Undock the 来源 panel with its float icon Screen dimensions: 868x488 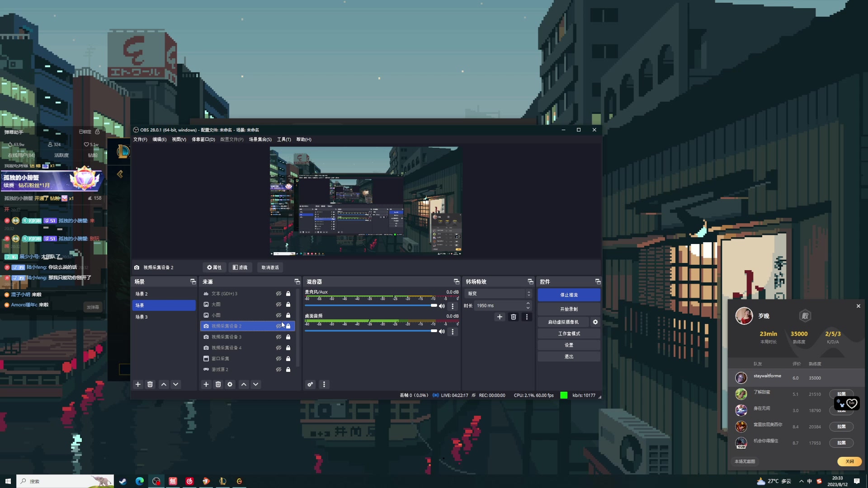click(x=297, y=282)
